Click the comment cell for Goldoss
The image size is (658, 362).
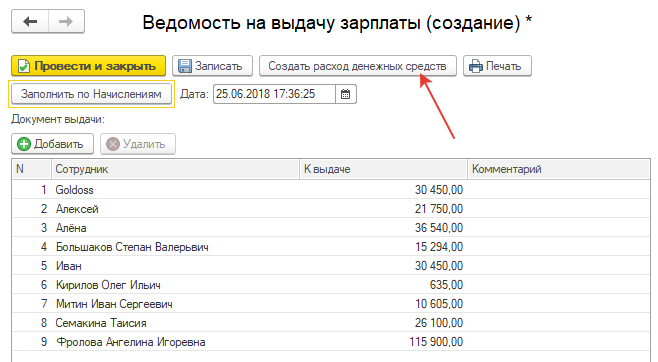[559, 190]
